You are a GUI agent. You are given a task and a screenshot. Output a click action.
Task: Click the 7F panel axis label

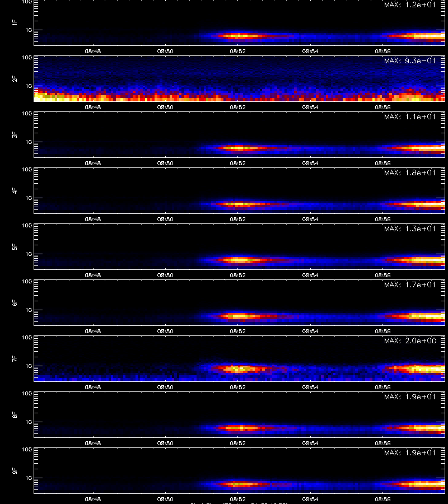[x=15, y=359]
